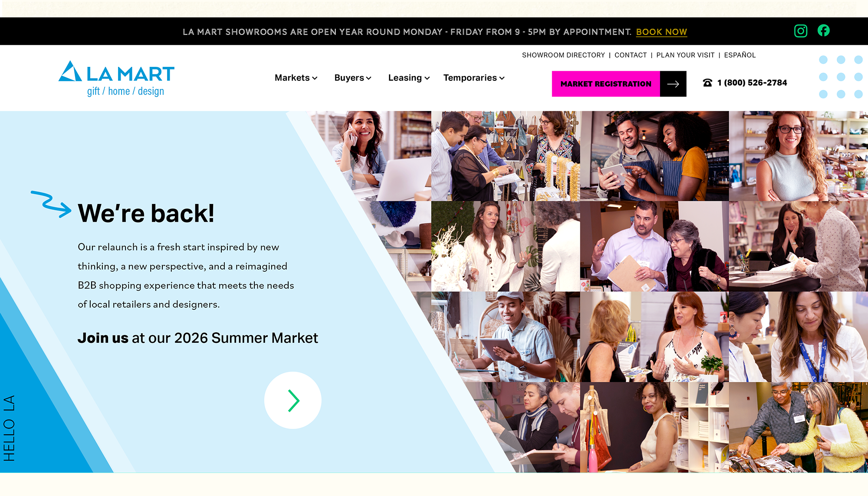Click the black arrow beside Market Registration
This screenshot has width=868, height=496.
click(x=673, y=84)
